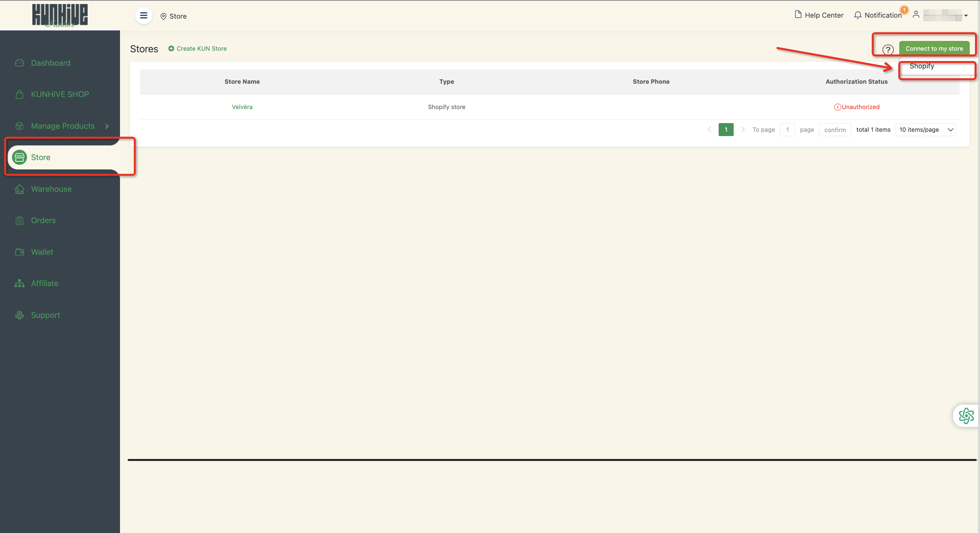
Task: Open the Velvèra store link
Action: [242, 107]
